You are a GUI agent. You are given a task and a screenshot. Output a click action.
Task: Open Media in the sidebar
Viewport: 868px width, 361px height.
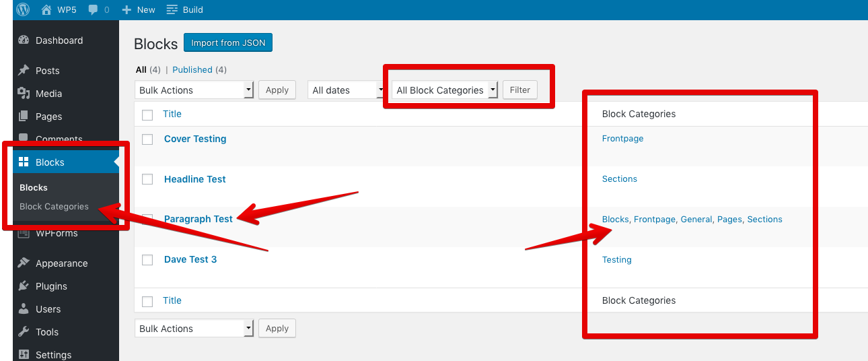click(x=48, y=94)
